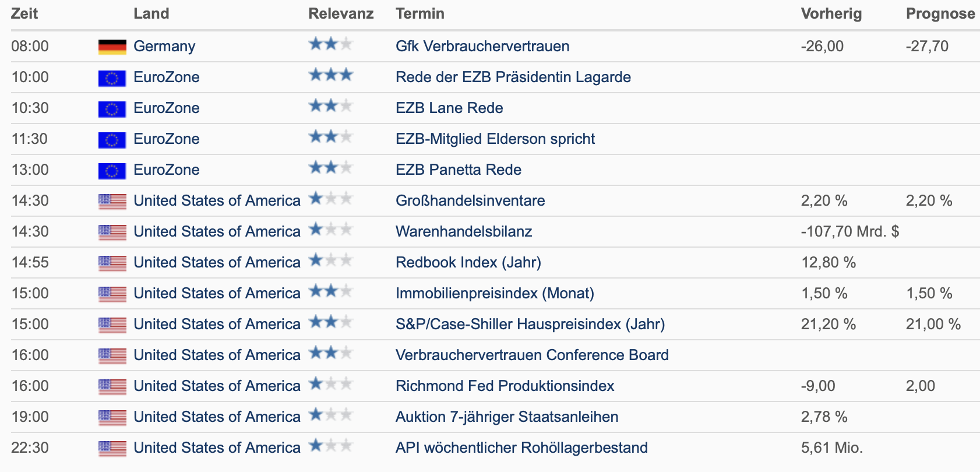Click the one-star rating for Redbook Index

coord(331,260)
